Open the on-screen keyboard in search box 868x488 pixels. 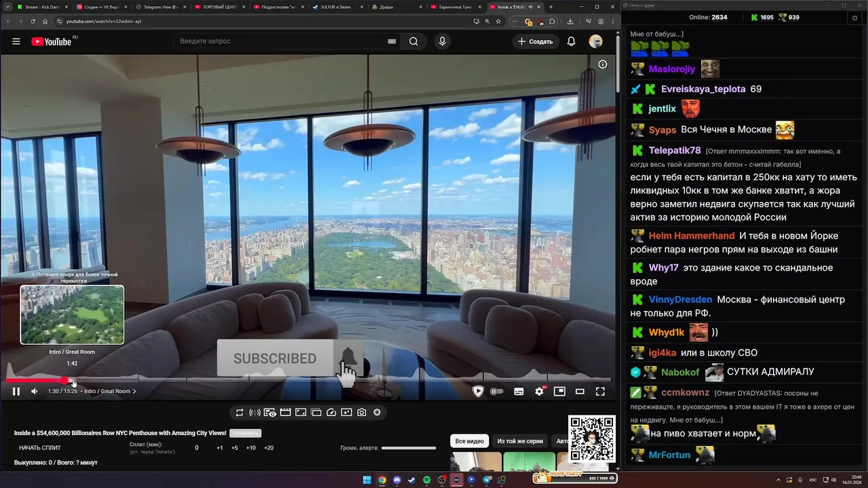[391, 41]
